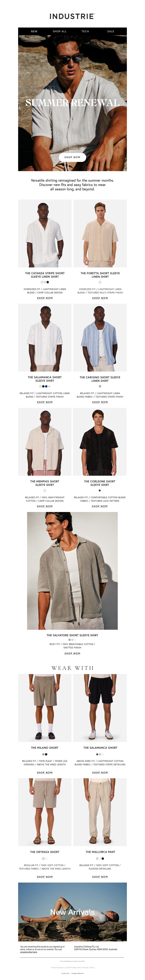Open the Salvatore knitted shirt large image

[72, 571]
